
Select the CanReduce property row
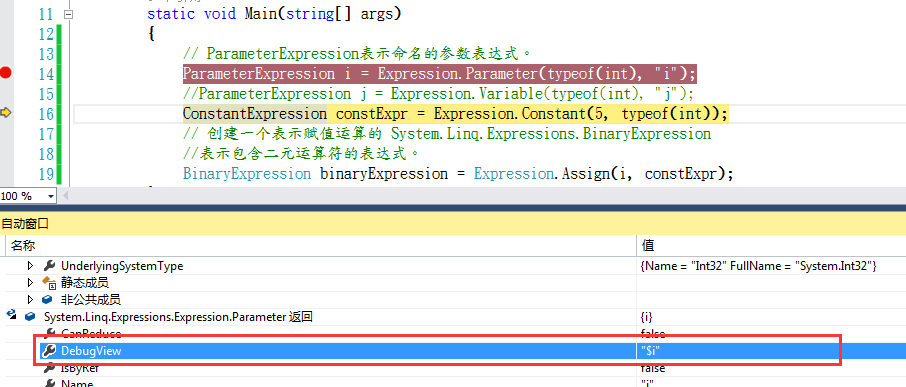pos(453,334)
